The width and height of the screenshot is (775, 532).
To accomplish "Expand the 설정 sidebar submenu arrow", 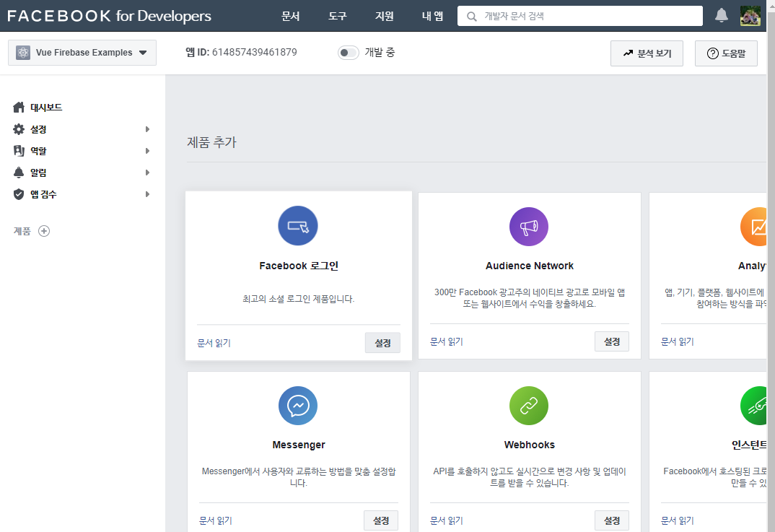I will pos(147,129).
